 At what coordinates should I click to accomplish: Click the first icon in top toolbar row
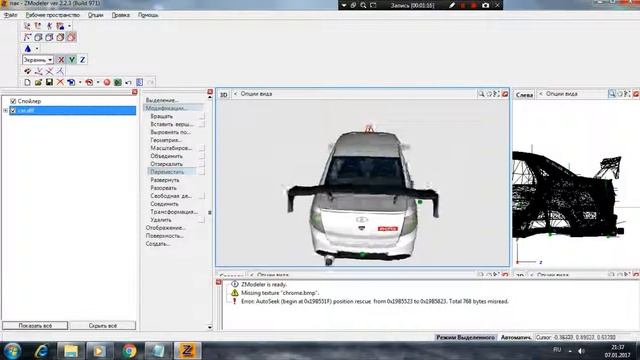tap(27, 26)
